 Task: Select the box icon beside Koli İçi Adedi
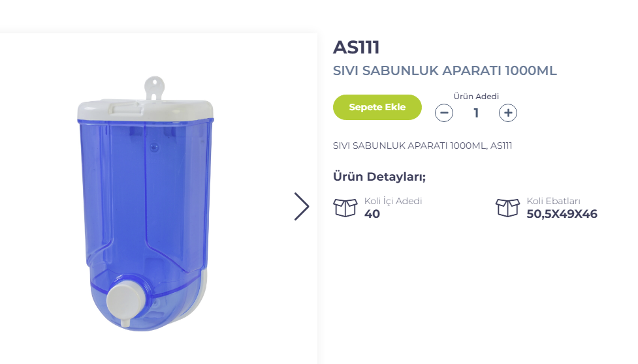(345, 207)
